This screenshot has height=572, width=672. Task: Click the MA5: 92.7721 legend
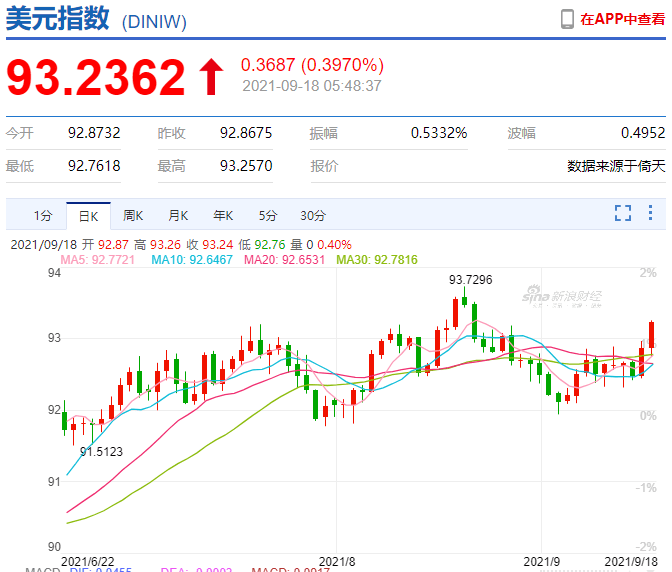pos(98,260)
